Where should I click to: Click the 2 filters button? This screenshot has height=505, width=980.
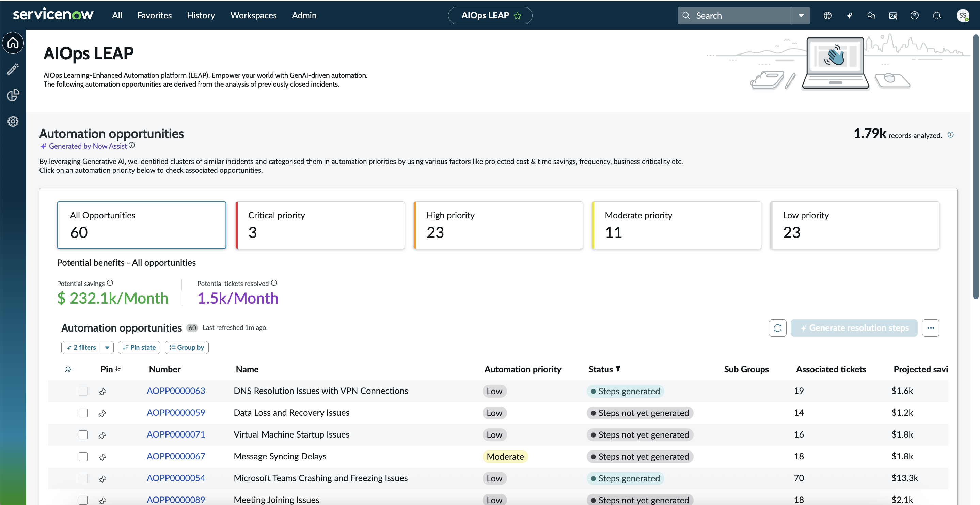coord(81,347)
